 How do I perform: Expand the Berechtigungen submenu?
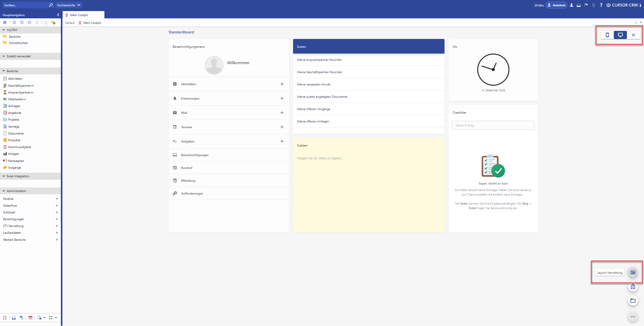point(57,219)
